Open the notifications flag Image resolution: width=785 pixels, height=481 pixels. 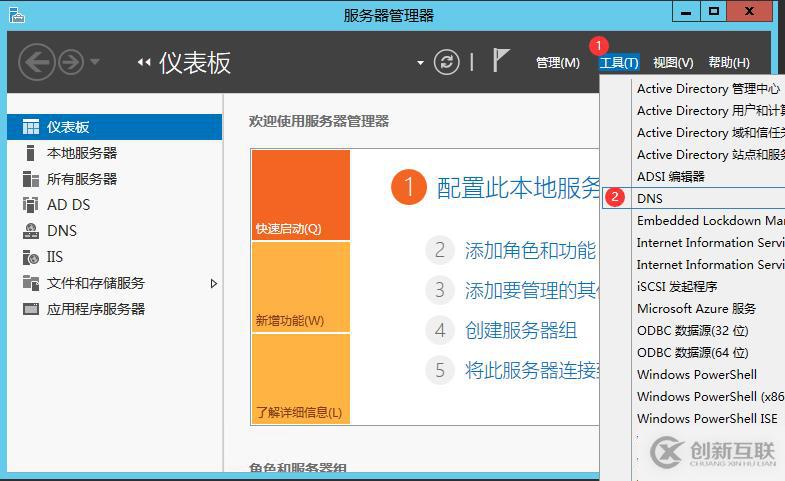(x=500, y=61)
